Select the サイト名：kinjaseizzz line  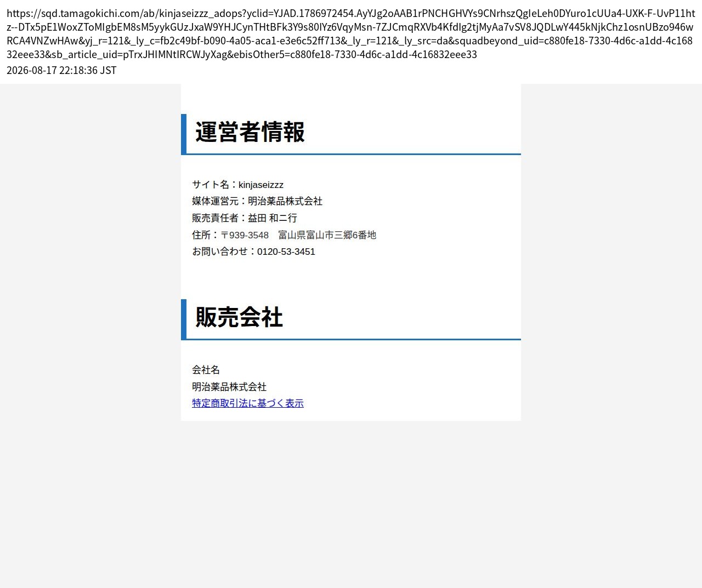click(237, 185)
